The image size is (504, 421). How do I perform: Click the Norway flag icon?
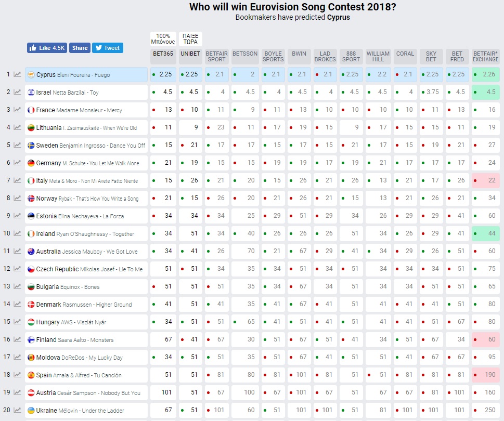[x=31, y=199]
